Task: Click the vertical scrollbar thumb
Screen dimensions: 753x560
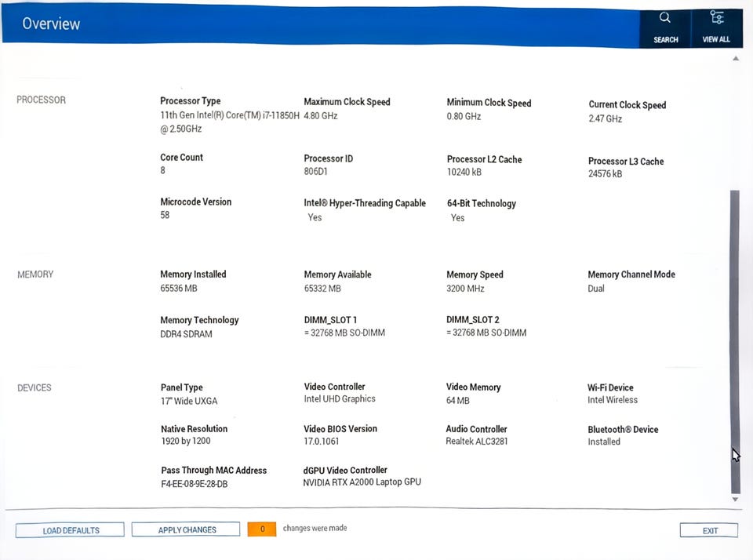Action: click(x=735, y=341)
